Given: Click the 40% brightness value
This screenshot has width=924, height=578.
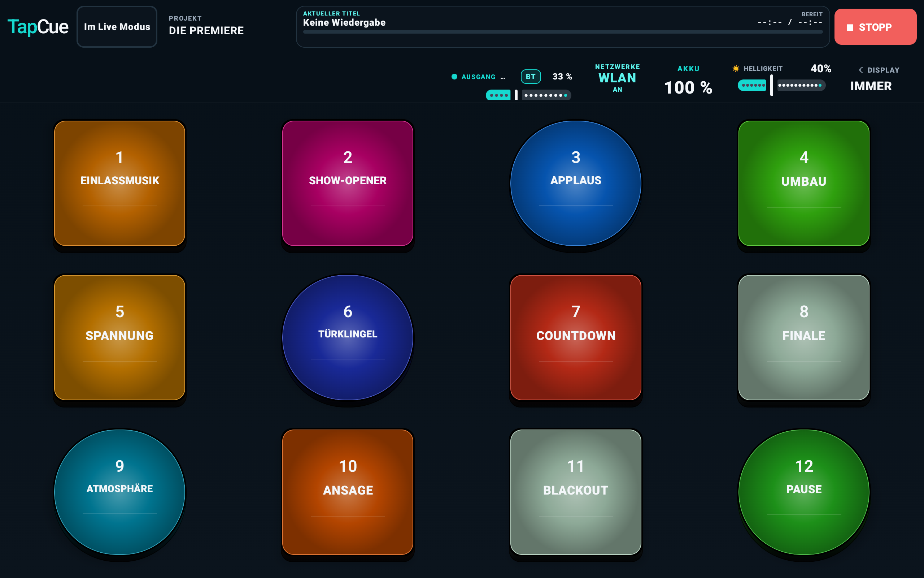Looking at the screenshot, I should (821, 68).
